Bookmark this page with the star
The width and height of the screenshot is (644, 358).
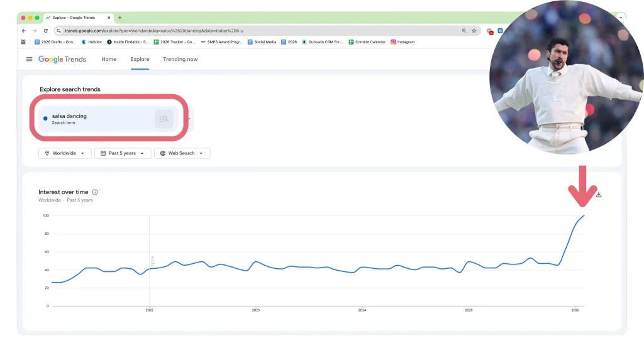point(474,31)
